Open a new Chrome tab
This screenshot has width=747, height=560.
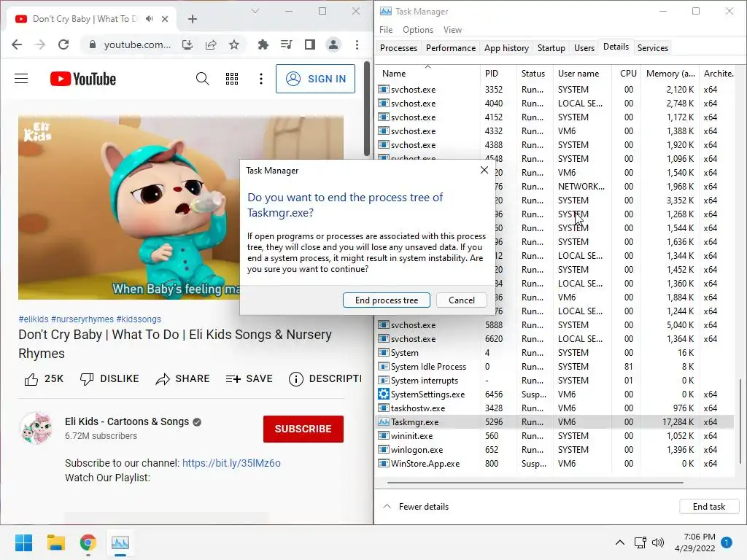(193, 19)
